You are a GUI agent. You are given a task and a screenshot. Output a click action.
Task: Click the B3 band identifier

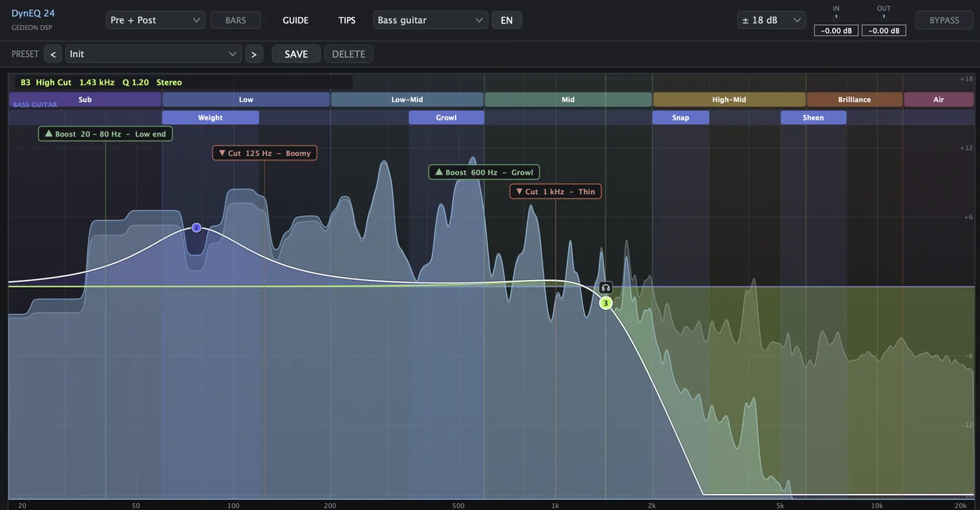[26, 83]
